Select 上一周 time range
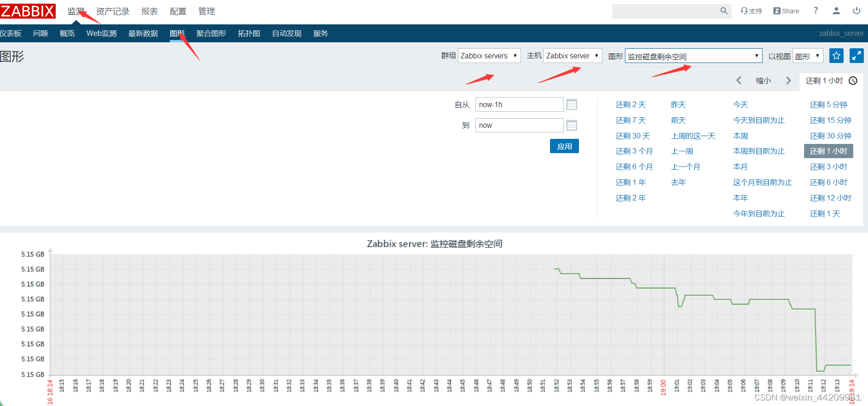The width and height of the screenshot is (868, 406). 682,151
